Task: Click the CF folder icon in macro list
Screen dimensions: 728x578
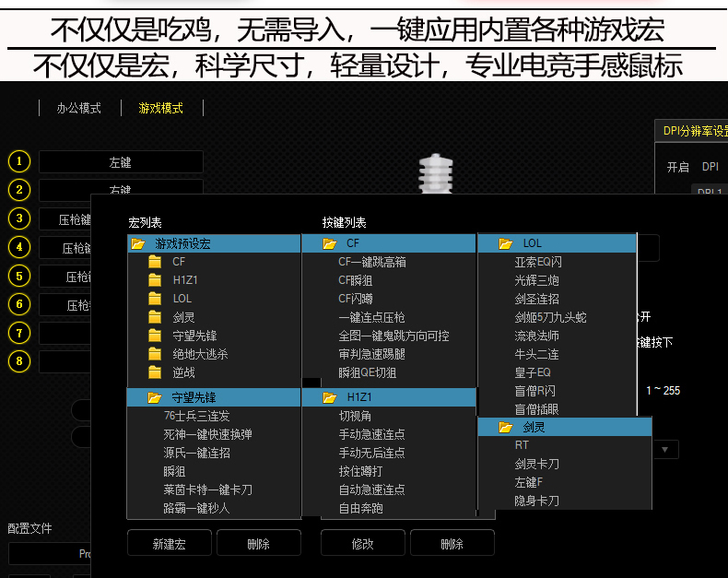Action: point(155,262)
